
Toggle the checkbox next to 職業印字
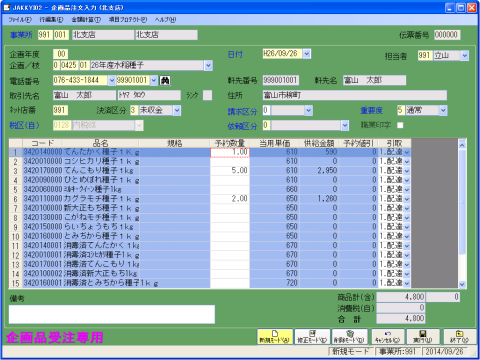coord(400,125)
